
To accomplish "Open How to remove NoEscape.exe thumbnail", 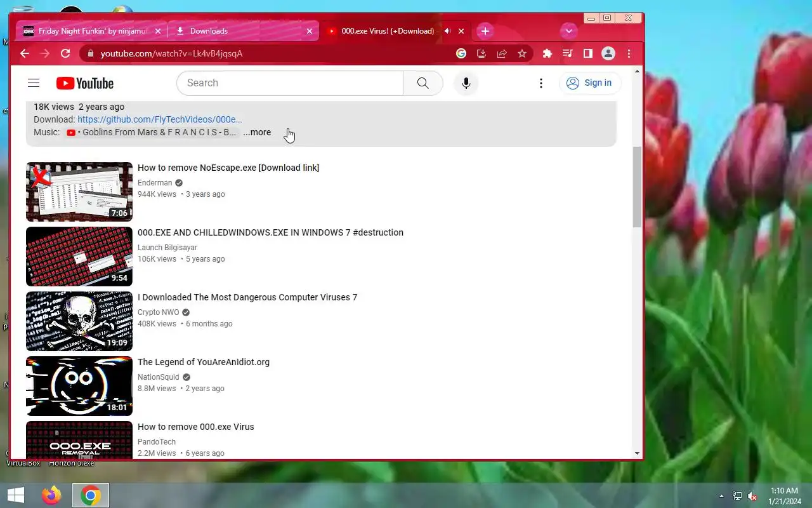I will pos(79,192).
